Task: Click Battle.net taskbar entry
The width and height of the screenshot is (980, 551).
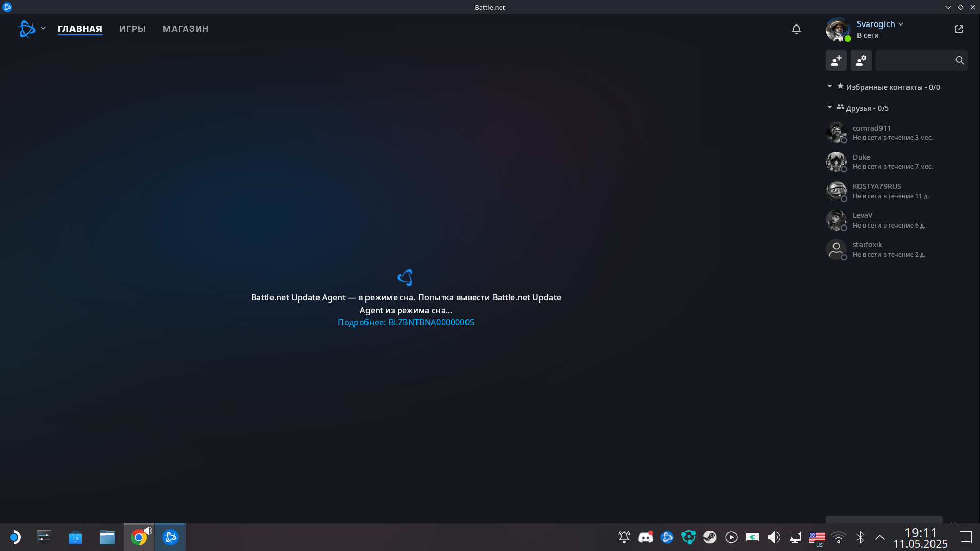Action: [170, 537]
